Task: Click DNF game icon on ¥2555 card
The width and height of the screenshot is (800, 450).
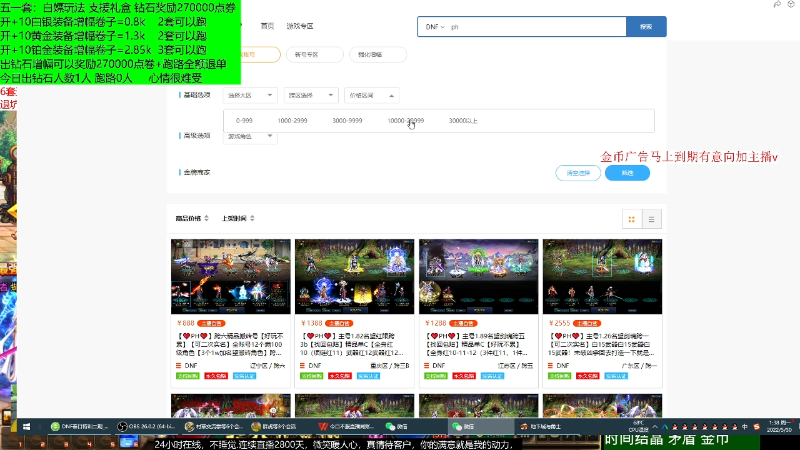Action: tap(551, 366)
